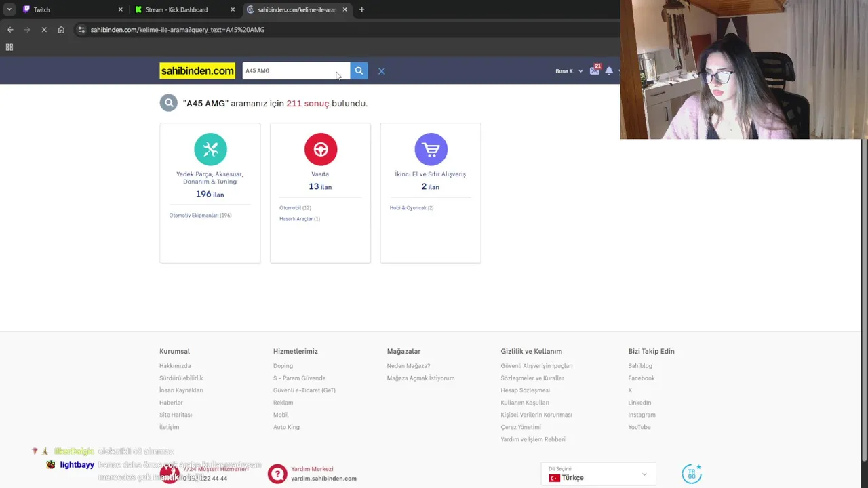
Task: Open Yardım ve İşlem Rehberi link
Action: tap(533, 439)
